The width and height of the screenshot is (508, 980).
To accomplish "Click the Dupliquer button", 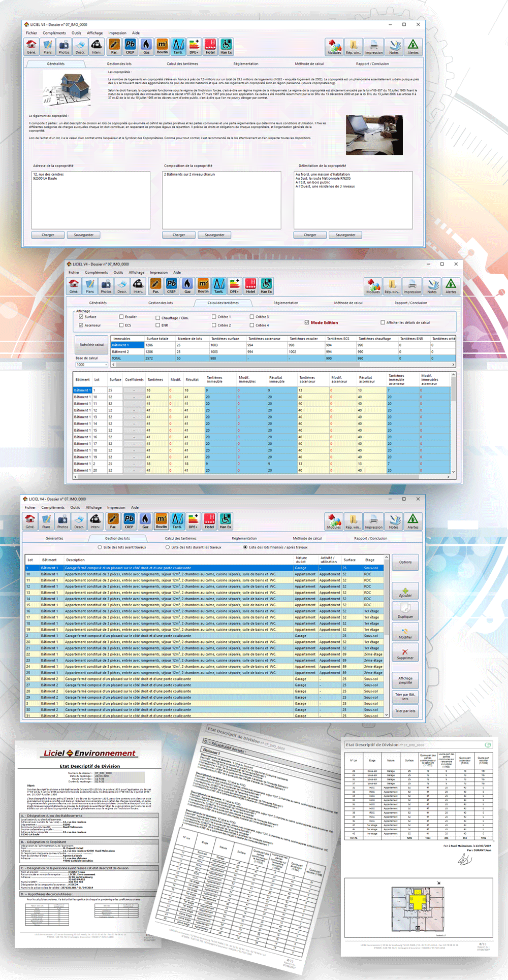I will point(405,611).
